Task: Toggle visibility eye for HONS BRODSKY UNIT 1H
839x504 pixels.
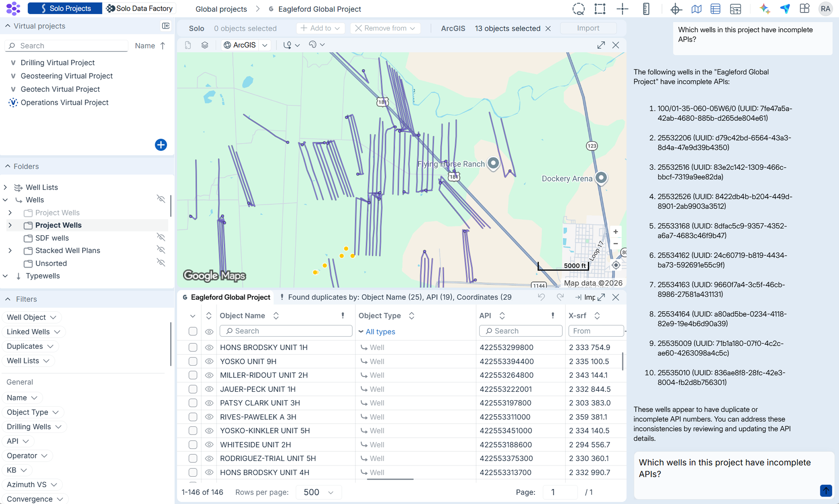Action: pyautogui.click(x=209, y=347)
